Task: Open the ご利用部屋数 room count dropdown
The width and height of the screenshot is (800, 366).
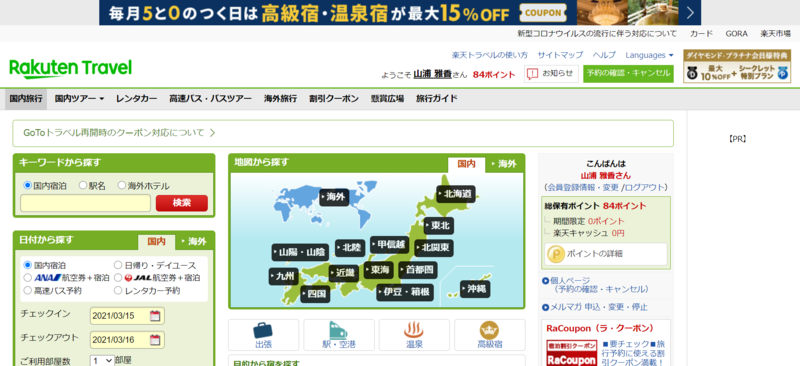Action: [x=102, y=360]
